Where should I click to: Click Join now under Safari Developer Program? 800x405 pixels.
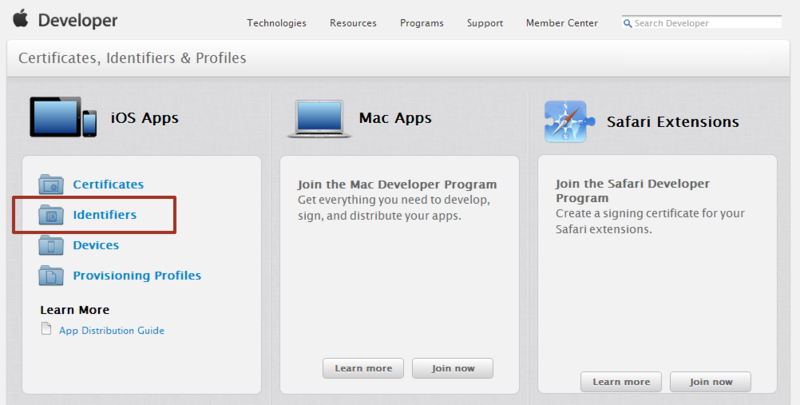(x=711, y=382)
